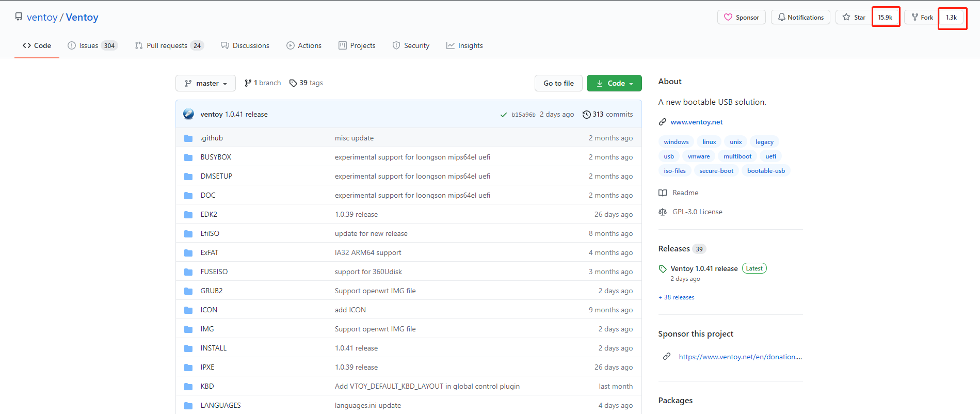View the 313 commits history

[608, 114]
